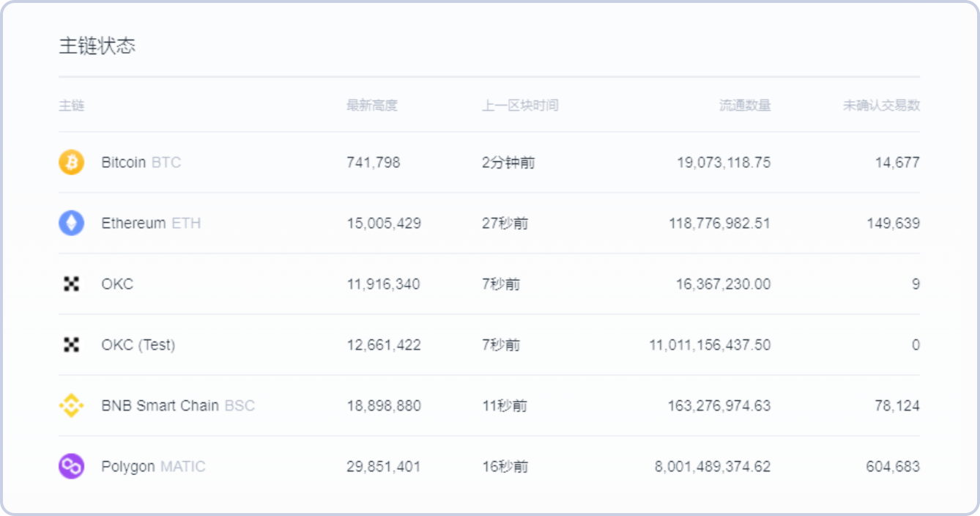Click the 主链状态 section heading

click(97, 45)
